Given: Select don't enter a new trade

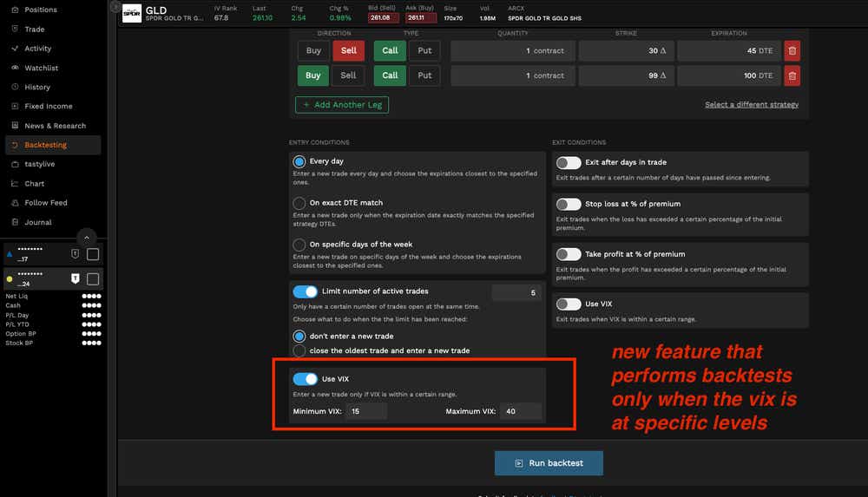Looking at the screenshot, I should [x=299, y=336].
